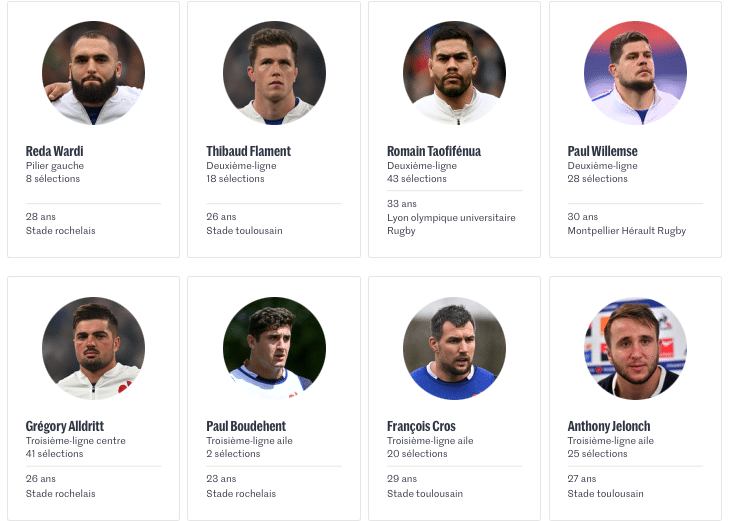The width and height of the screenshot is (729, 521).
Task: Click the Paul Willemse name title
Action: point(602,151)
